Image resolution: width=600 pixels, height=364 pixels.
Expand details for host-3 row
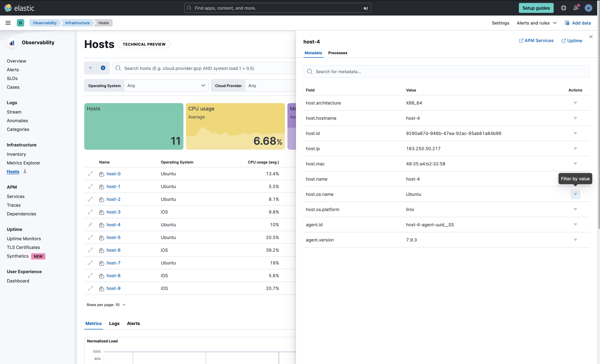(x=90, y=212)
